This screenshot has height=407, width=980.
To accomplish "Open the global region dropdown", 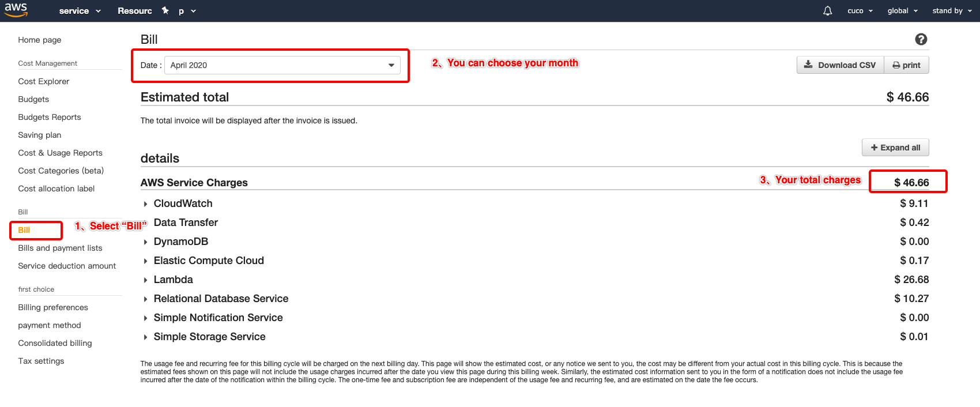I will pyautogui.click(x=902, y=11).
